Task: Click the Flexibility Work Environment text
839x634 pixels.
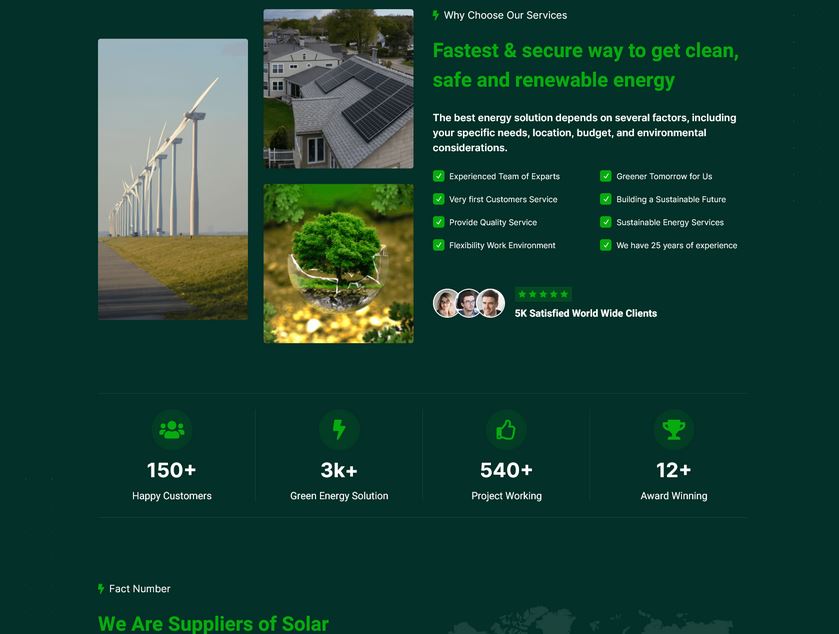Action: [x=502, y=245]
